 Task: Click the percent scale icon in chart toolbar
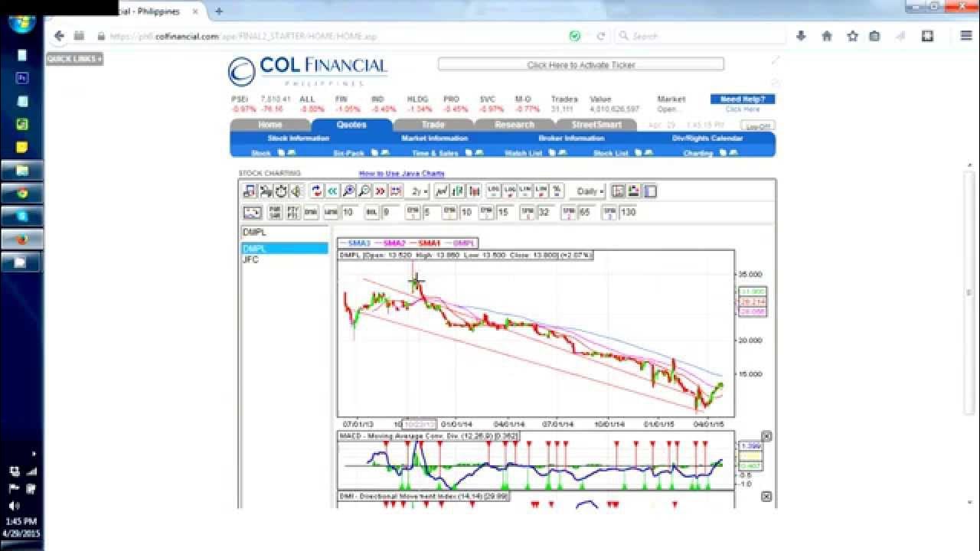557,191
